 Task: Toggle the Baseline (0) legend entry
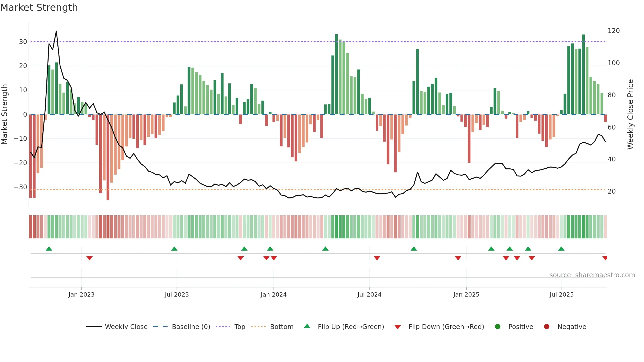tap(182, 327)
